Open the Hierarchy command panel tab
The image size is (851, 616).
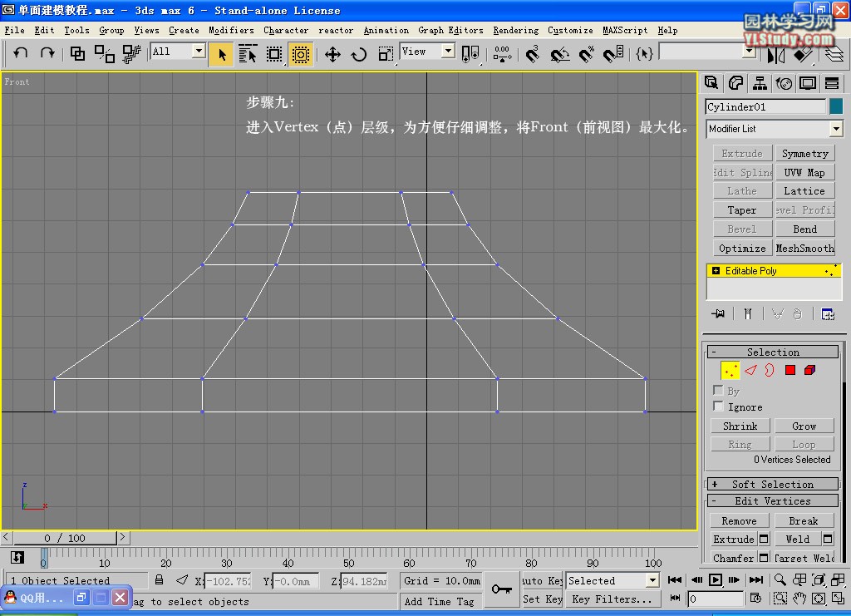(760, 83)
